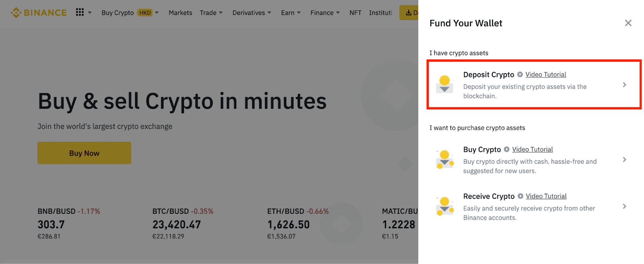Open the Markets menu item

(x=180, y=13)
